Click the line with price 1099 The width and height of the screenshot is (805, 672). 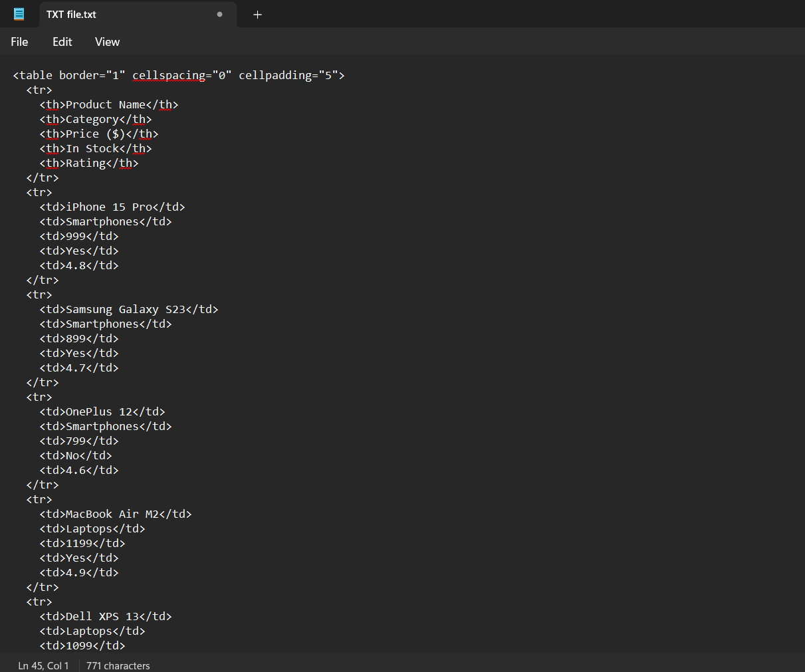(82, 645)
